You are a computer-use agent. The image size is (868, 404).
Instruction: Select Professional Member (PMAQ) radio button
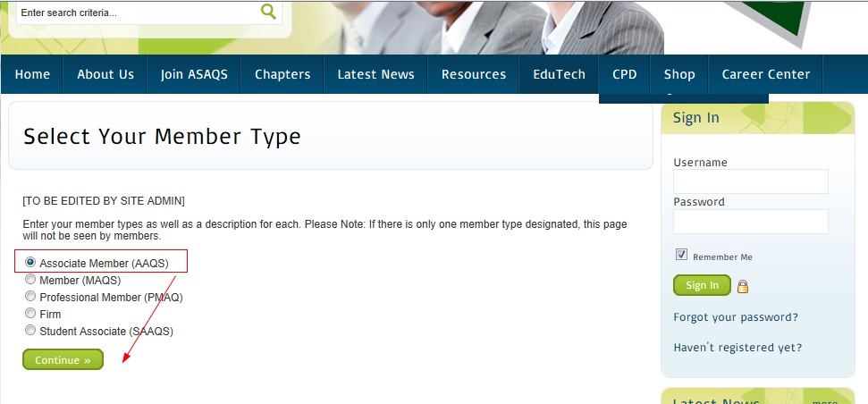(30, 297)
